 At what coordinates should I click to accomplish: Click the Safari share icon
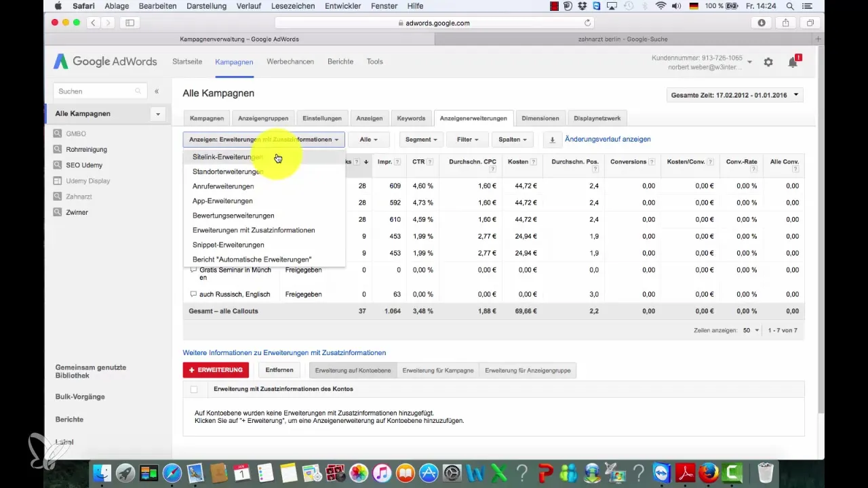tap(786, 22)
